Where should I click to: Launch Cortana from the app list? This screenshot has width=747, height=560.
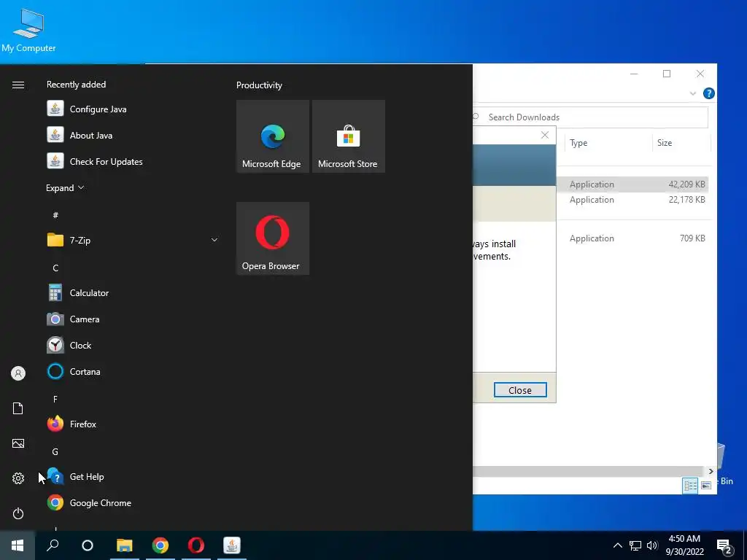pyautogui.click(x=133, y=371)
